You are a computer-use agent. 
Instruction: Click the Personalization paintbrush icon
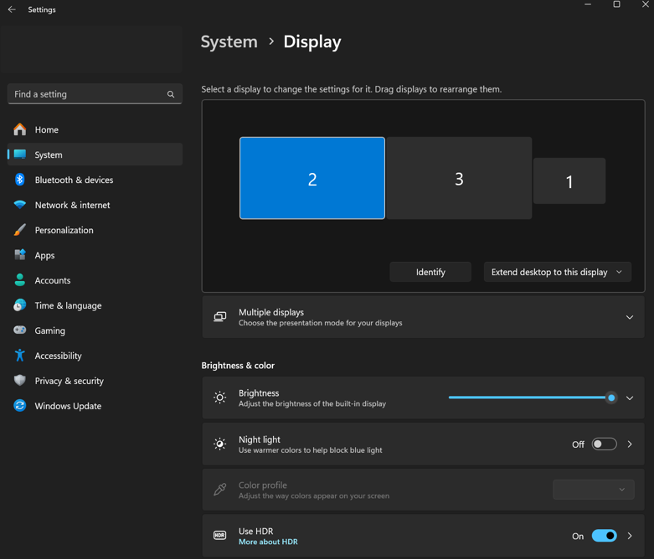[x=19, y=230]
